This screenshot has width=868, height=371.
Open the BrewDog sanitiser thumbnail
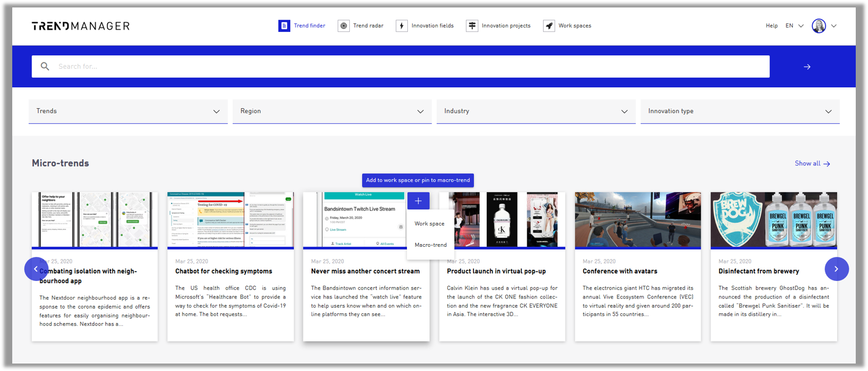coord(774,220)
